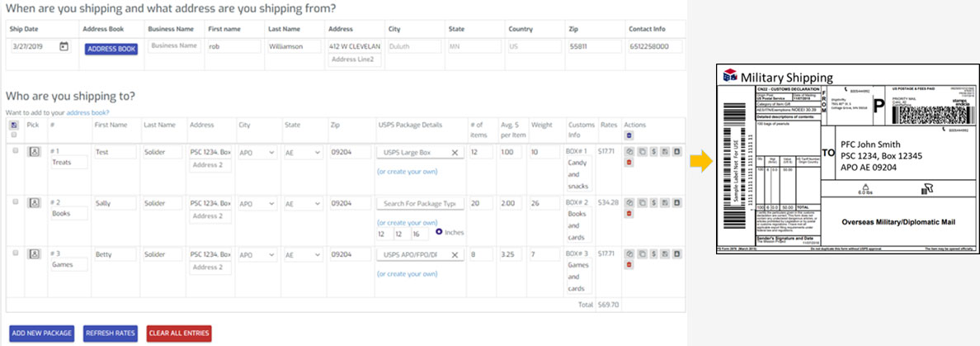Clear the USPS Large Box package selection
980x346 pixels.
click(454, 153)
